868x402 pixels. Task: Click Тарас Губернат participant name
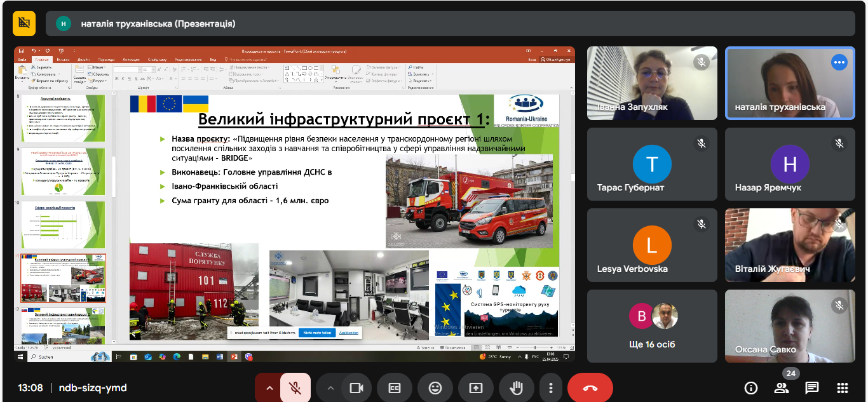point(630,188)
